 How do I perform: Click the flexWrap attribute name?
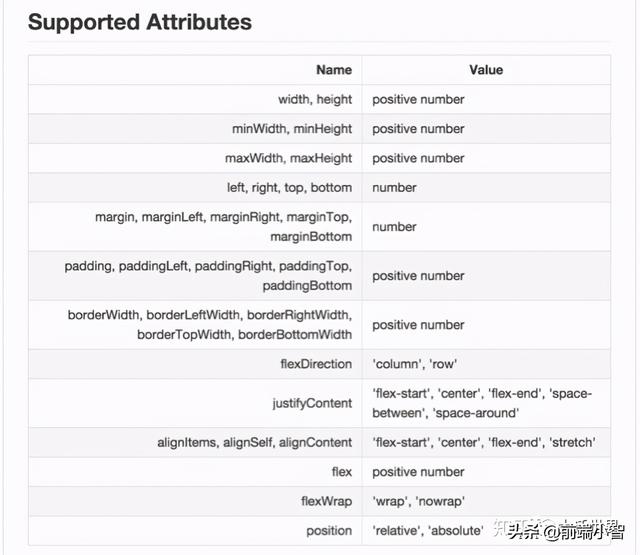327,501
